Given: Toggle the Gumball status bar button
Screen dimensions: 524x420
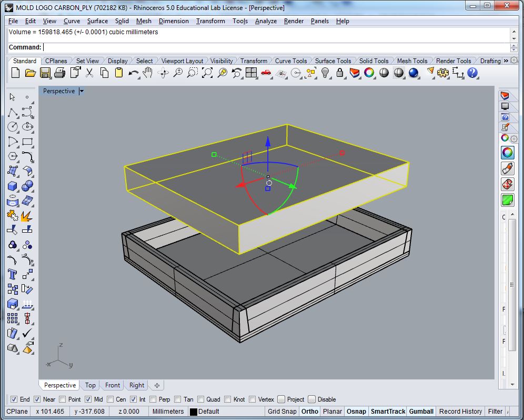Looking at the screenshot, I should [x=421, y=412].
